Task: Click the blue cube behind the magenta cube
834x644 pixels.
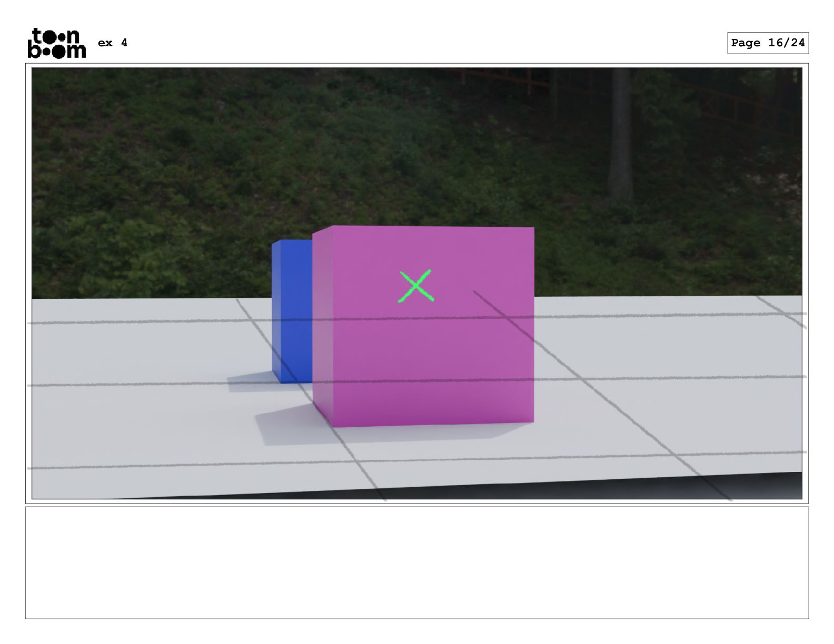Action: [x=292, y=311]
